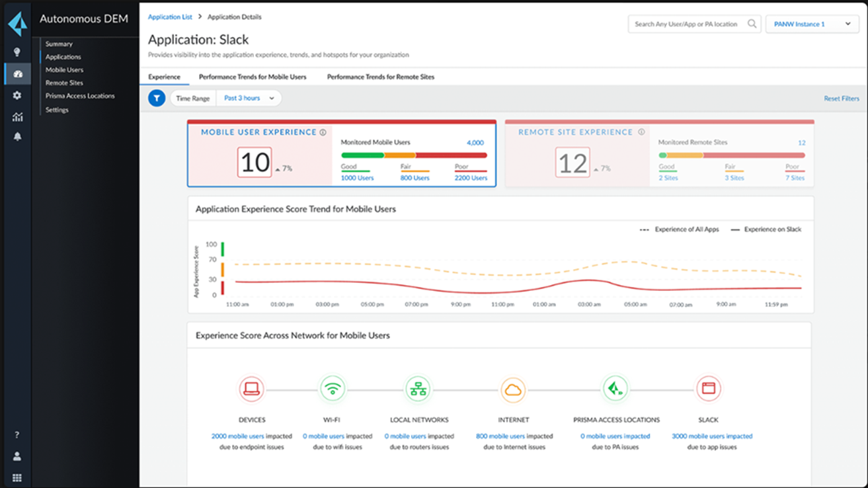Click the Search Any User/App input field
868x488 pixels.
pyautogui.click(x=688, y=24)
